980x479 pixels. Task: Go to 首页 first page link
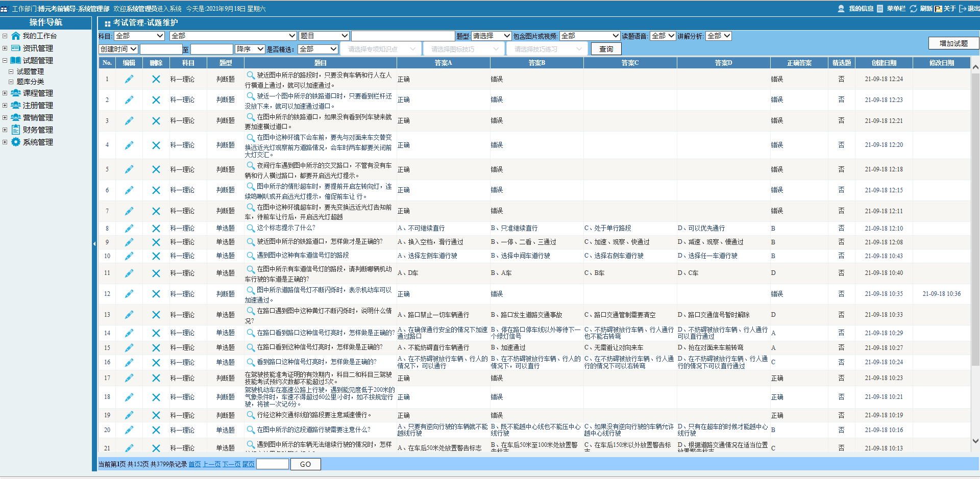(195, 464)
